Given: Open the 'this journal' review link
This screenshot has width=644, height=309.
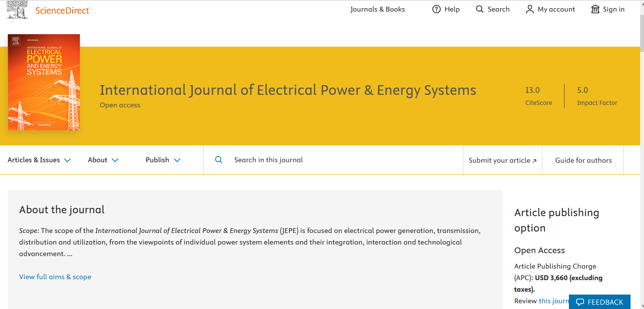Looking at the screenshot, I should coord(554,301).
